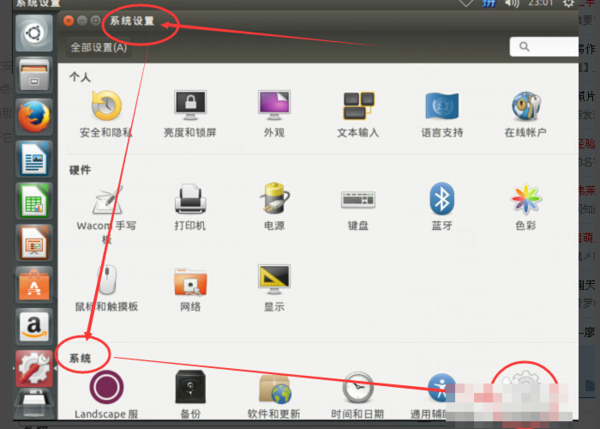Launch LibreOffice Calc from launcher
Screen dimensions: 600x429
(34, 201)
